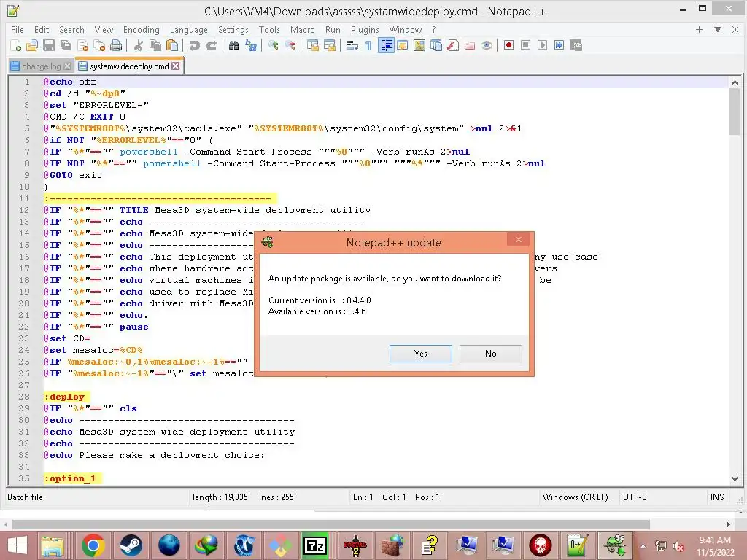
Task: Click the Playback macro icon
Action: [542, 45]
